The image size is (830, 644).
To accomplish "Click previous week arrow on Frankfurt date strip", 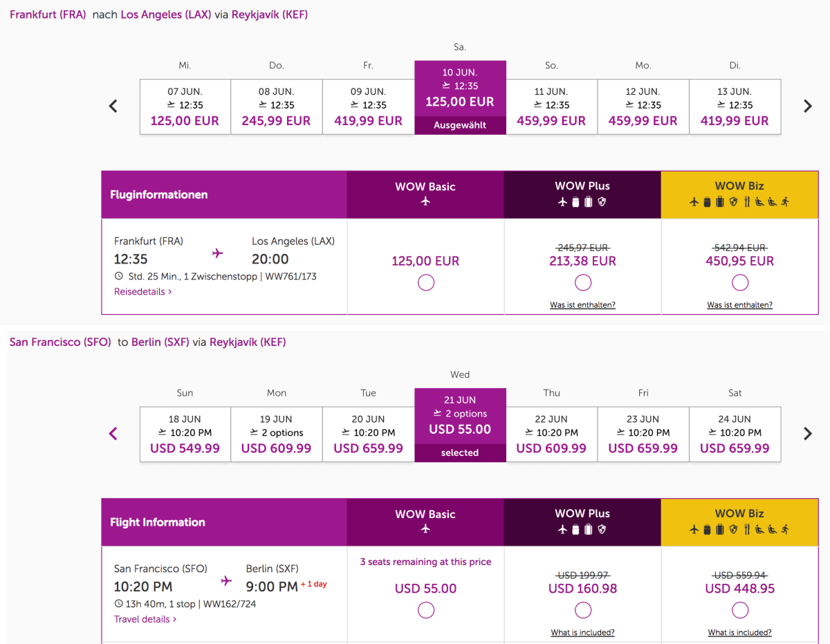I will 113,107.
